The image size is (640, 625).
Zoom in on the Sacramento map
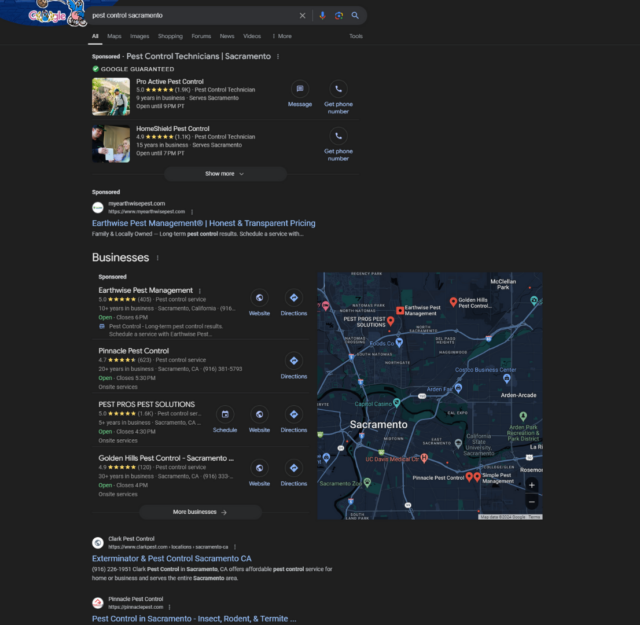(532, 484)
